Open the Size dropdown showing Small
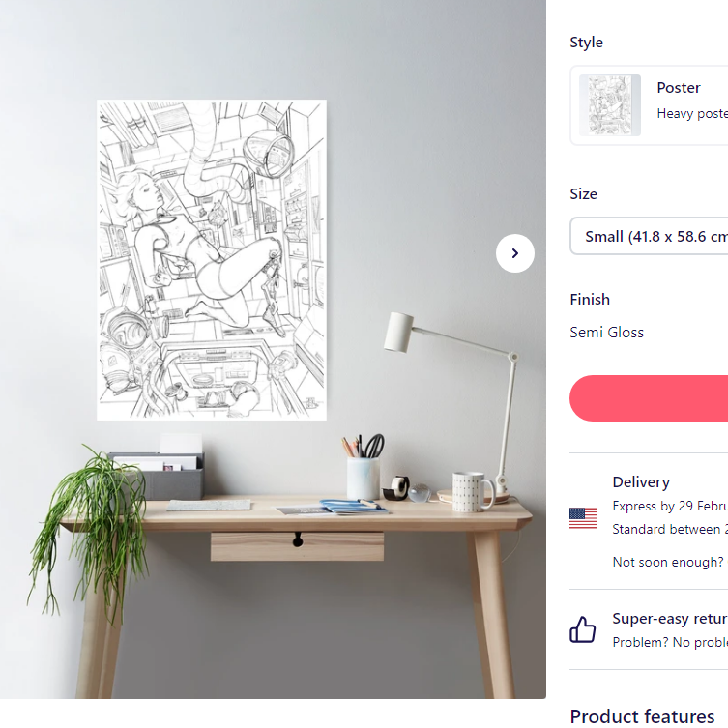The height and width of the screenshot is (728, 728). (x=649, y=236)
